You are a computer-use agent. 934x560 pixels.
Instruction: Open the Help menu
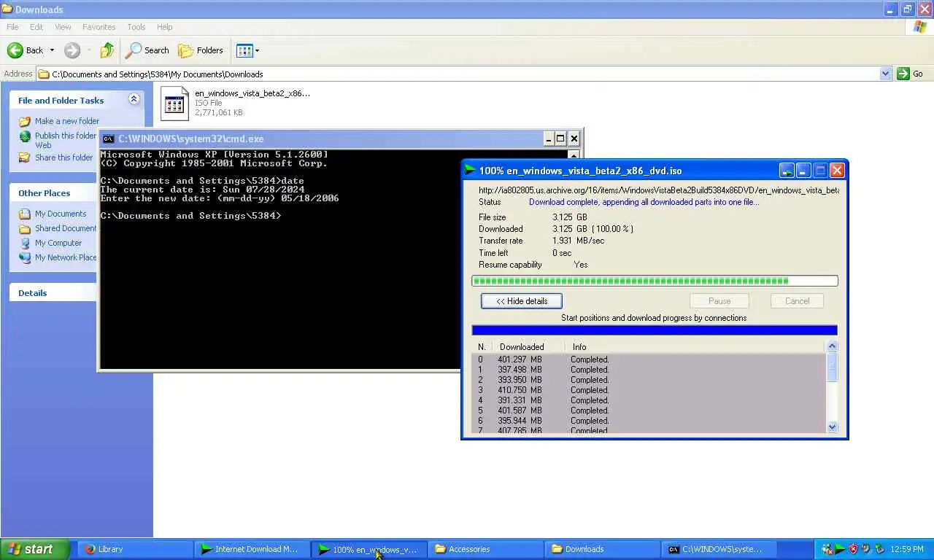(165, 27)
